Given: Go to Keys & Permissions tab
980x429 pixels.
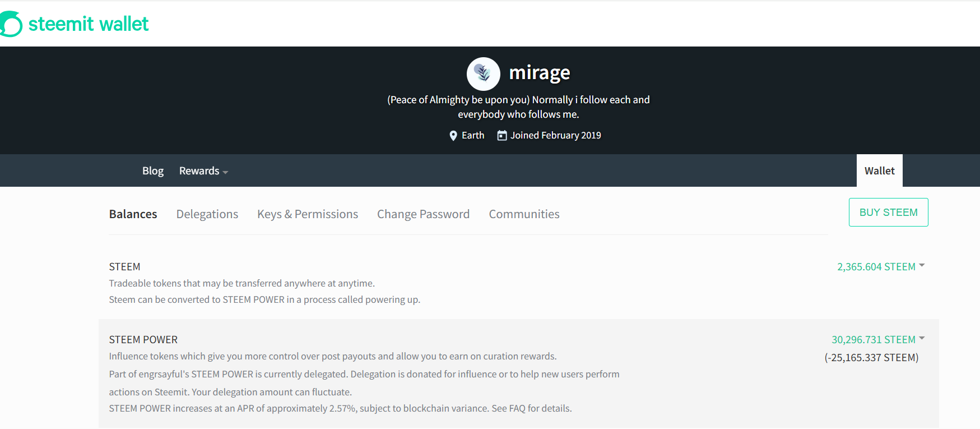Looking at the screenshot, I should 308,214.
